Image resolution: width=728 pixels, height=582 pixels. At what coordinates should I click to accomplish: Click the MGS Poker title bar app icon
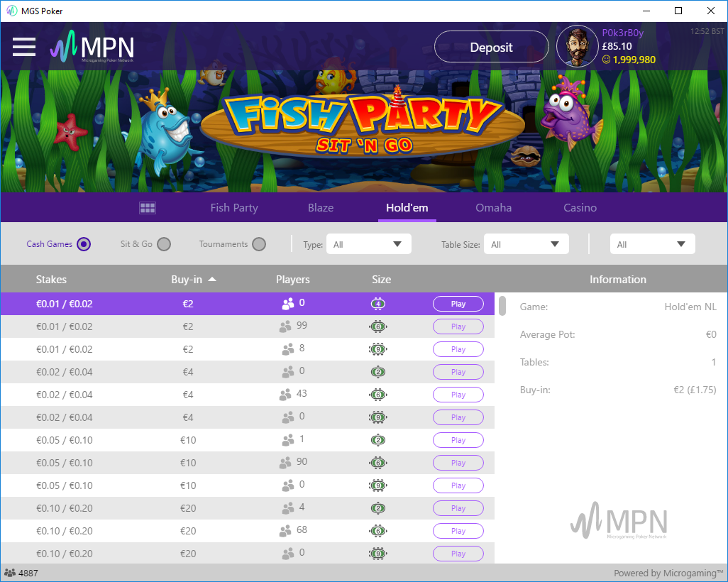tap(11, 11)
